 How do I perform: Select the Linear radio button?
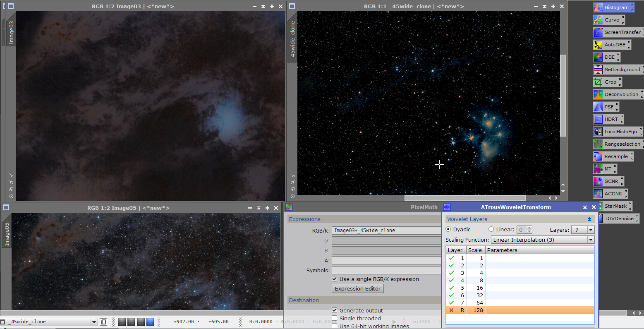[x=491, y=229]
